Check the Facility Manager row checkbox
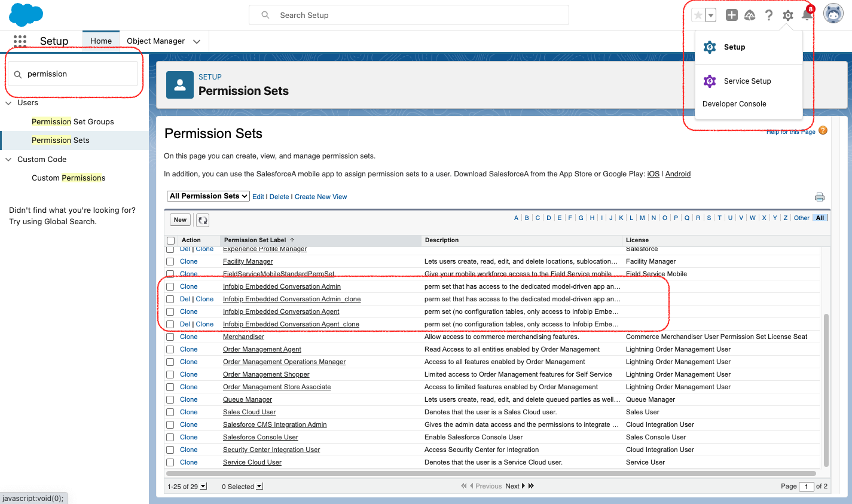The image size is (852, 504). coord(170,261)
